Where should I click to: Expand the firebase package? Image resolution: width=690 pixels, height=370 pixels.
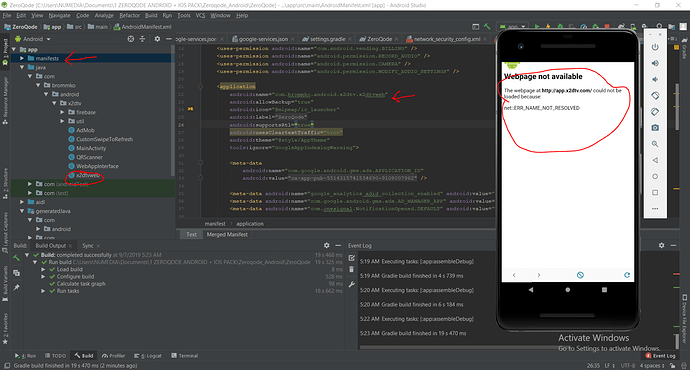pos(62,112)
